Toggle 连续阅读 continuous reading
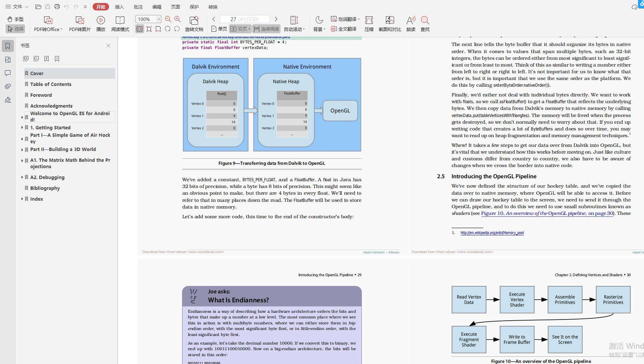Image resolution: width=644 pixels, height=364 pixels. [266, 29]
